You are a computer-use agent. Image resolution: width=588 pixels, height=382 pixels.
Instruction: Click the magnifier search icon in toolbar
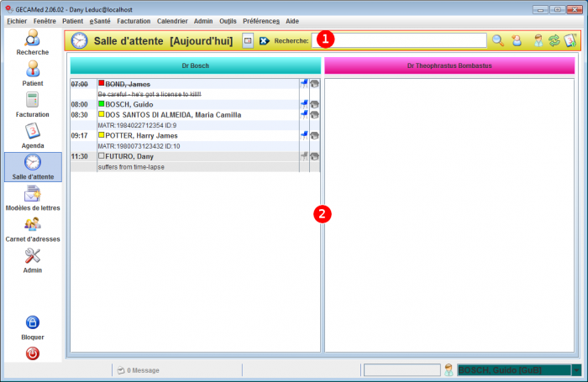pyautogui.click(x=497, y=40)
